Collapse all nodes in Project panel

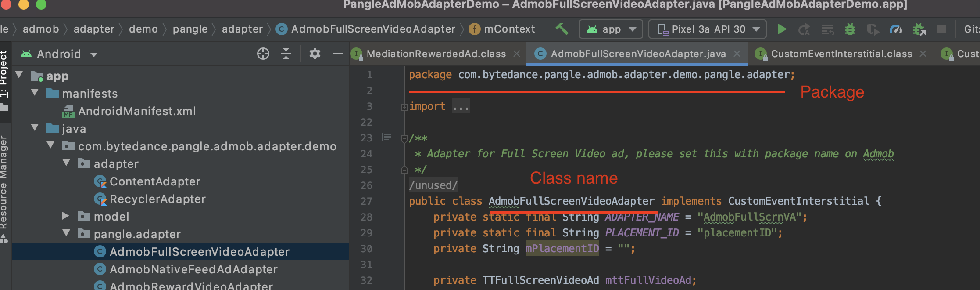[x=286, y=54]
